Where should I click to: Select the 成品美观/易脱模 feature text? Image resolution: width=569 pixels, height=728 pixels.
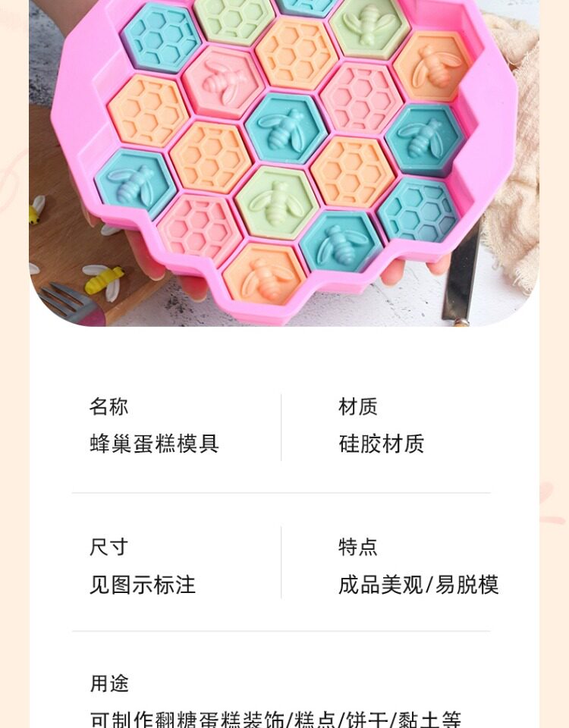pyautogui.click(x=419, y=585)
